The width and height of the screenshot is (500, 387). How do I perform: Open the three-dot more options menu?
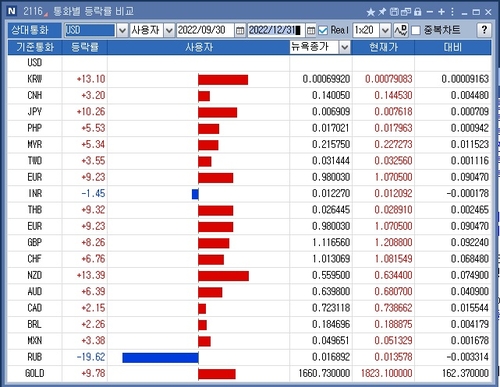(452, 12)
